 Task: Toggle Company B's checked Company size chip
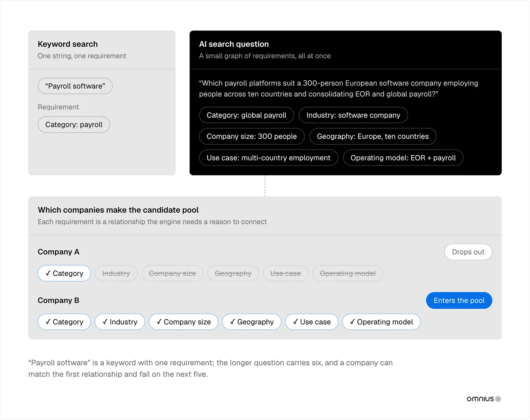[183, 322]
